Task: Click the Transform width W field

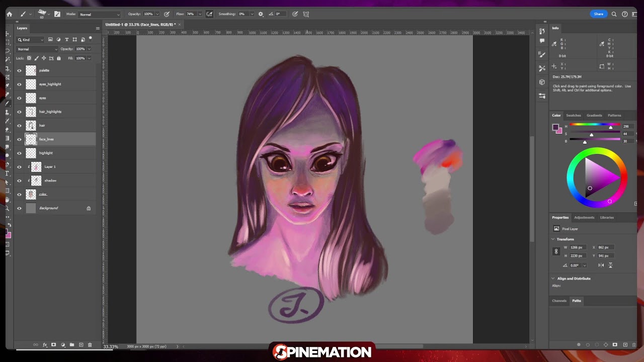Action: [577, 247]
